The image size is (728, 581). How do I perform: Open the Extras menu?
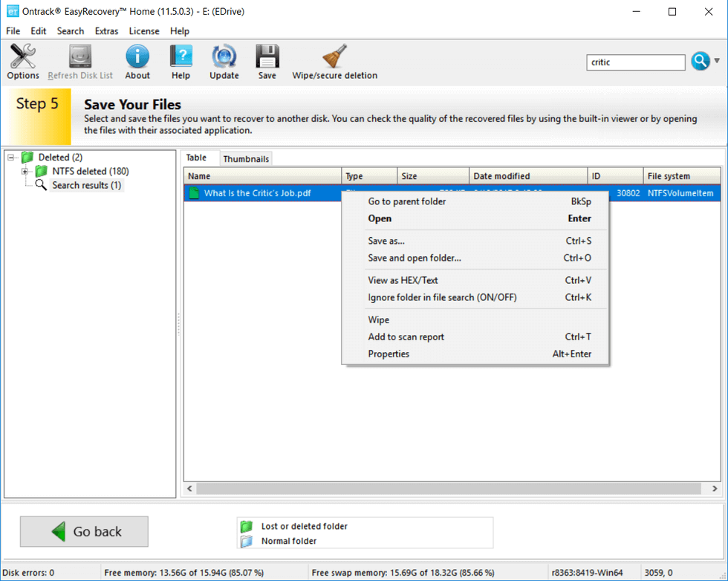point(106,31)
